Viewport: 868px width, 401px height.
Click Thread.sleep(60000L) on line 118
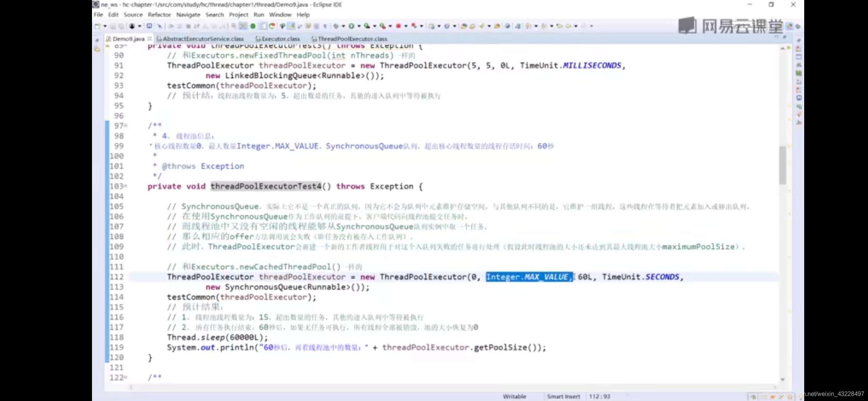click(217, 338)
